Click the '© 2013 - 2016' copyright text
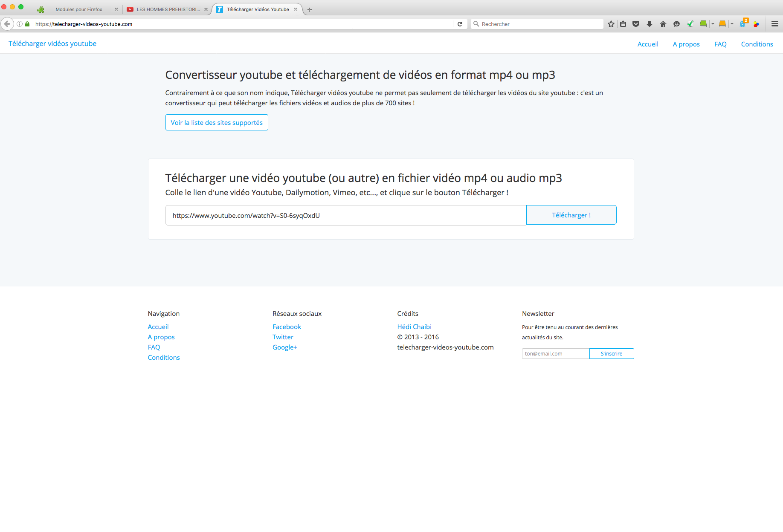783x532 pixels. click(x=418, y=337)
